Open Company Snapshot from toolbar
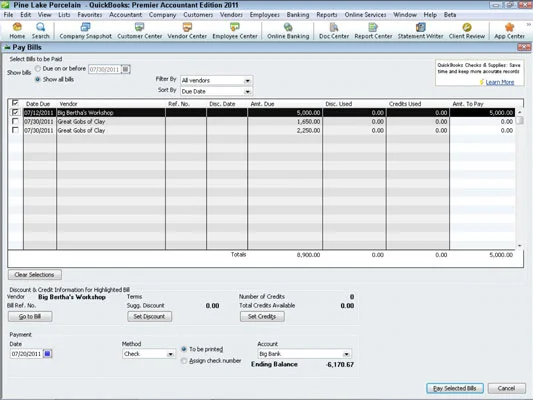 point(85,30)
